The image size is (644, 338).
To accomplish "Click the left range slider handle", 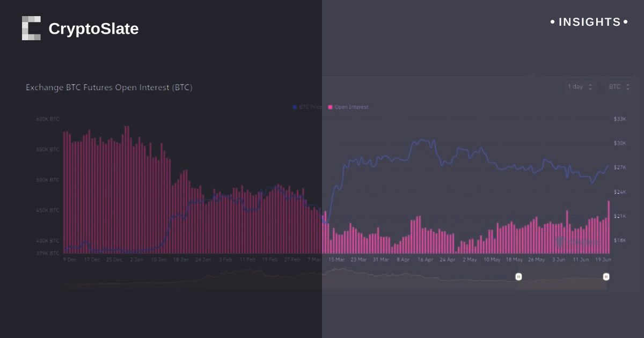I will coord(518,276).
